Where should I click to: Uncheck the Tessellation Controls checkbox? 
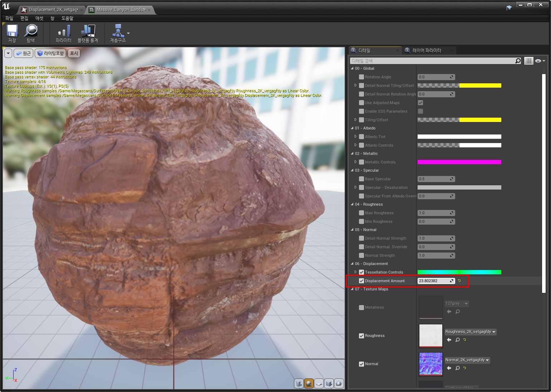point(361,272)
